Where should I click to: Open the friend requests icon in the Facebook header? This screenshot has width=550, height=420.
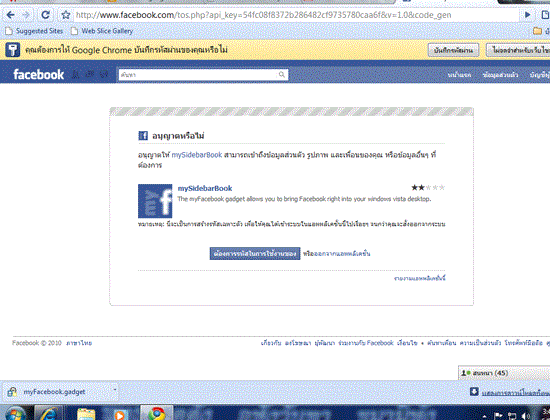coord(75,74)
